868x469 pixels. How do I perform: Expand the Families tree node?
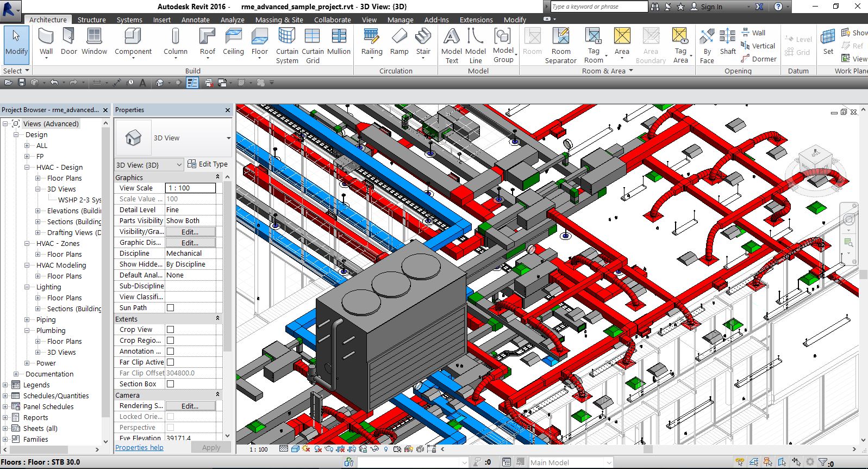(5, 439)
